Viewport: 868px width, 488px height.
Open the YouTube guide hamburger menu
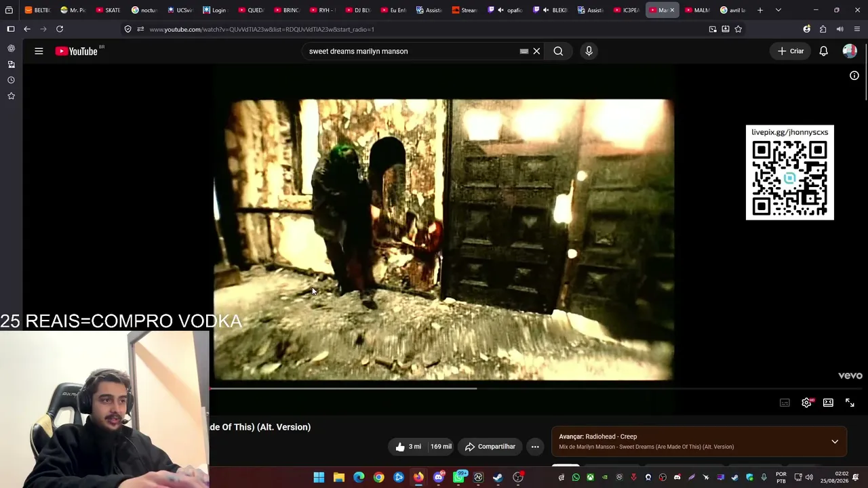(39, 51)
